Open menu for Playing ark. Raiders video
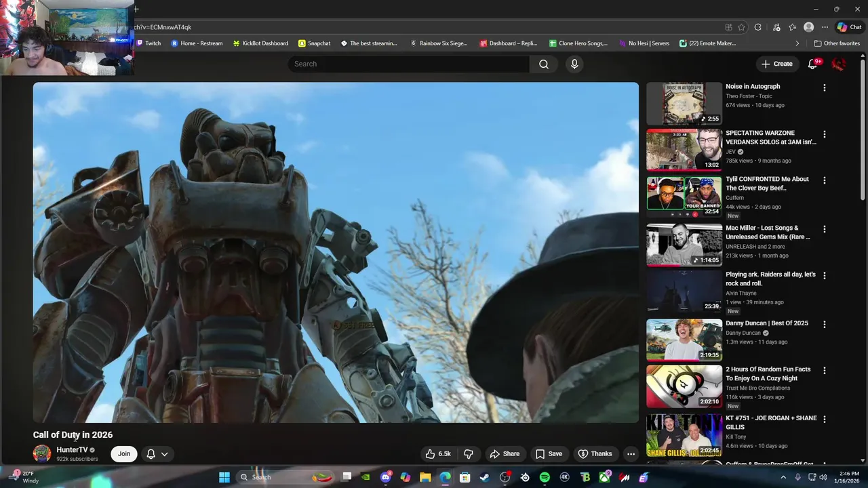 (x=825, y=276)
